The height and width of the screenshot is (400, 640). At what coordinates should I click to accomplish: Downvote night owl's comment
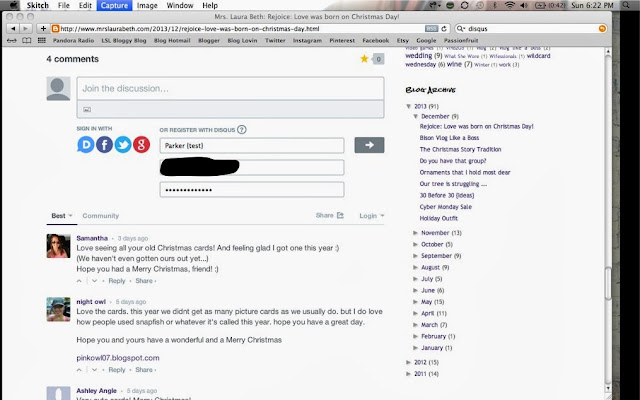[x=94, y=370]
